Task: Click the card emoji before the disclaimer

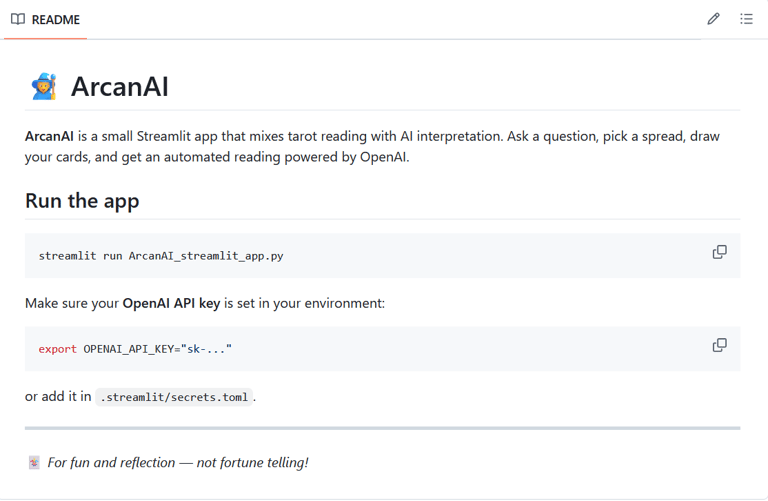Action: [x=34, y=463]
